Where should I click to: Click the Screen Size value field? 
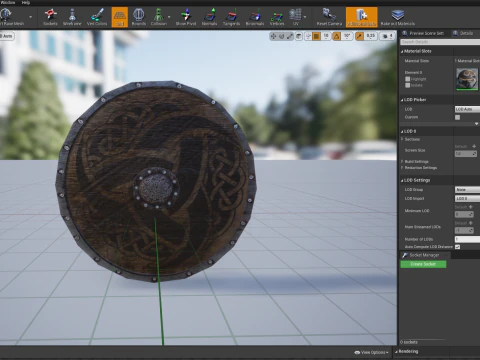(466, 154)
